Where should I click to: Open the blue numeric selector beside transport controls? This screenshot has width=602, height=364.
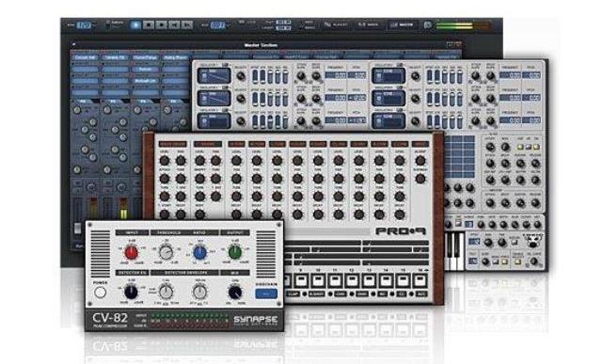(x=217, y=25)
